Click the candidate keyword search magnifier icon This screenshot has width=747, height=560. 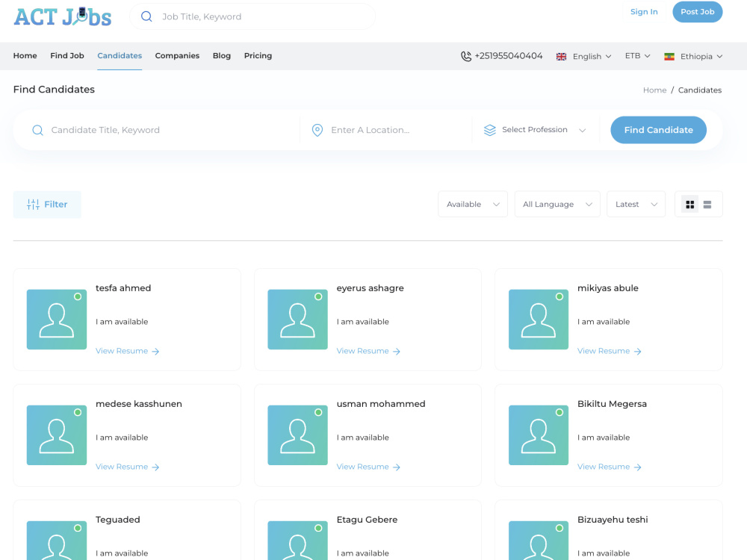click(37, 130)
